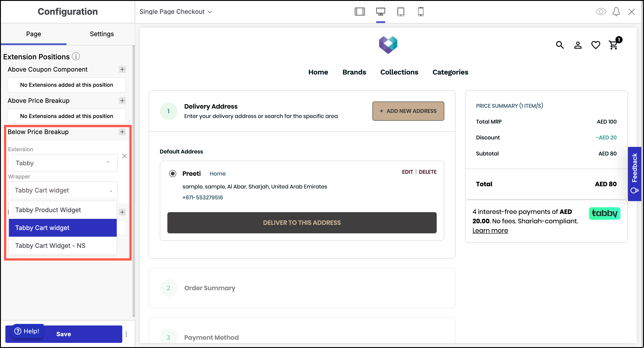Click the '-AED 20' discount value

pos(606,137)
